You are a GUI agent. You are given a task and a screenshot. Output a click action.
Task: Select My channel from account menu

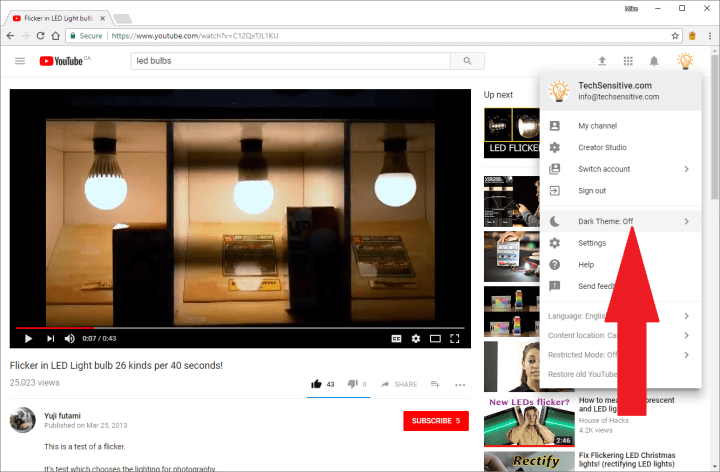click(598, 126)
